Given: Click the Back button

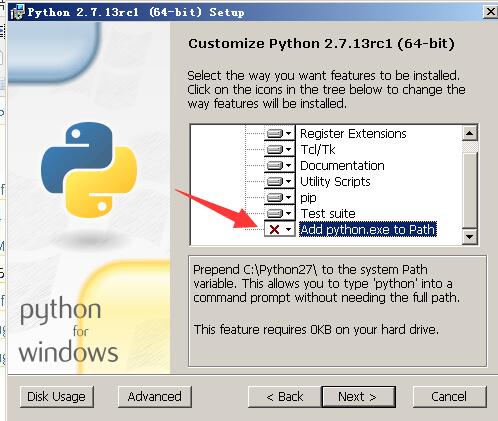Looking at the screenshot, I should point(285,397).
